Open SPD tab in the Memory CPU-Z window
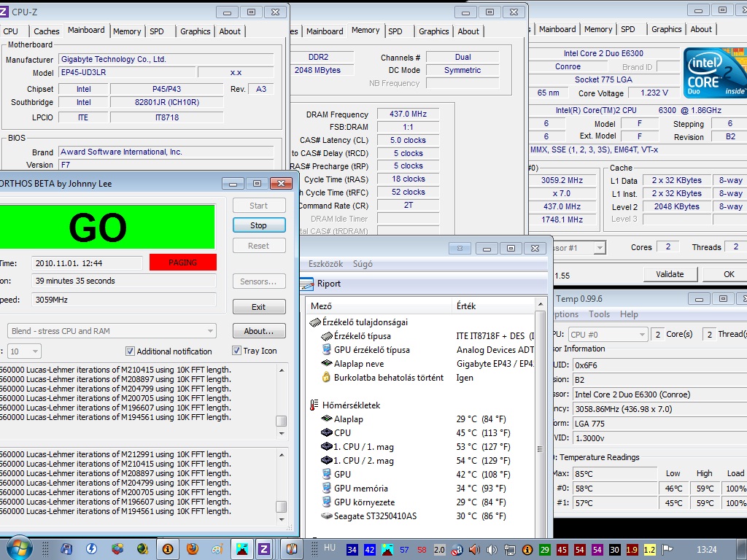This screenshot has width=747, height=560. click(x=395, y=31)
